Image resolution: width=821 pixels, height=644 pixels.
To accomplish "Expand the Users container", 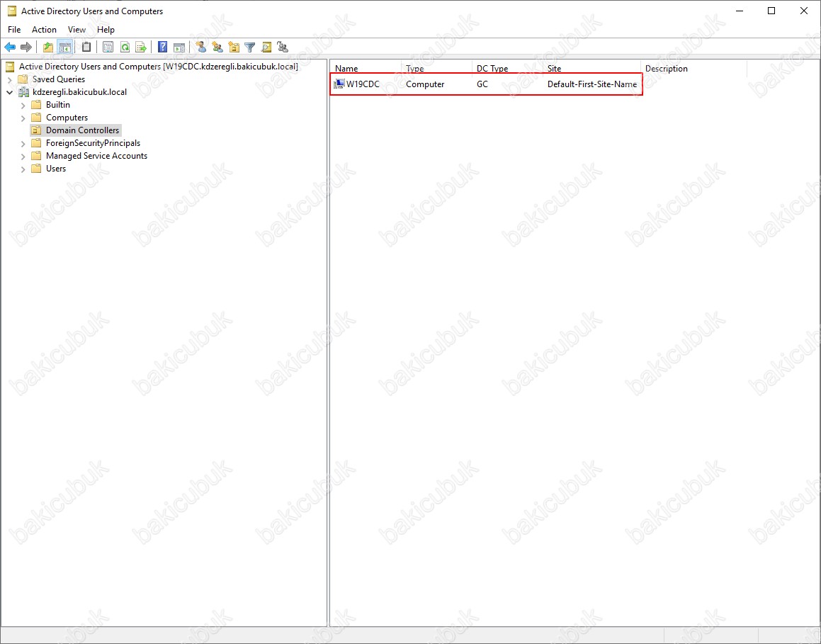I will point(23,169).
